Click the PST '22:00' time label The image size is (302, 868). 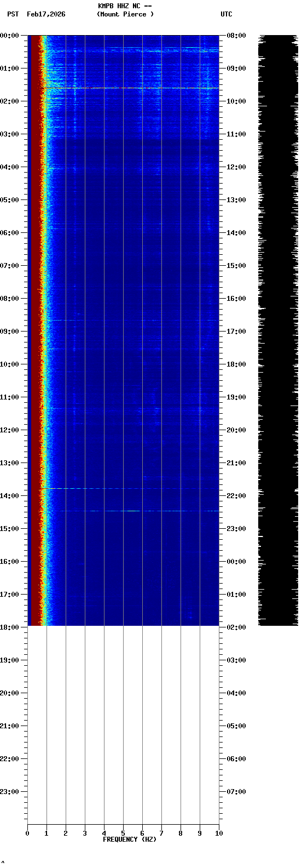[x=10, y=759]
